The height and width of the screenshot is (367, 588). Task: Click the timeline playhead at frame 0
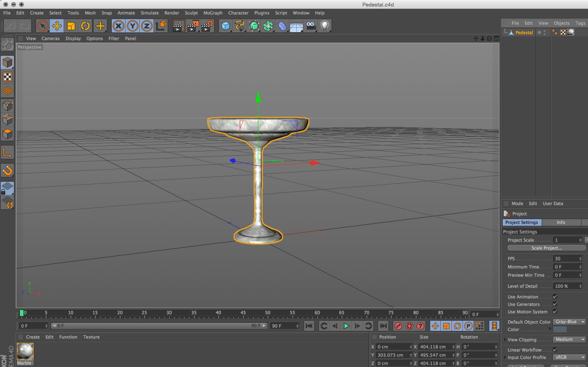click(22, 313)
